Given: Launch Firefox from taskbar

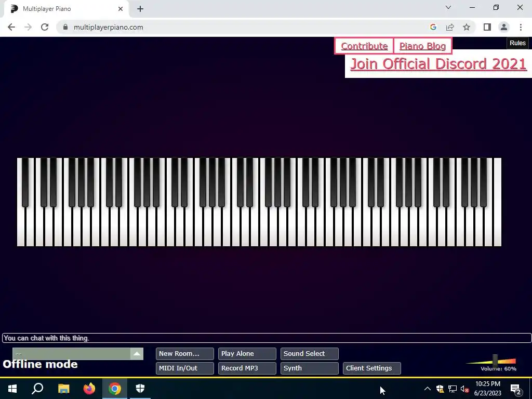Looking at the screenshot, I should (89, 389).
